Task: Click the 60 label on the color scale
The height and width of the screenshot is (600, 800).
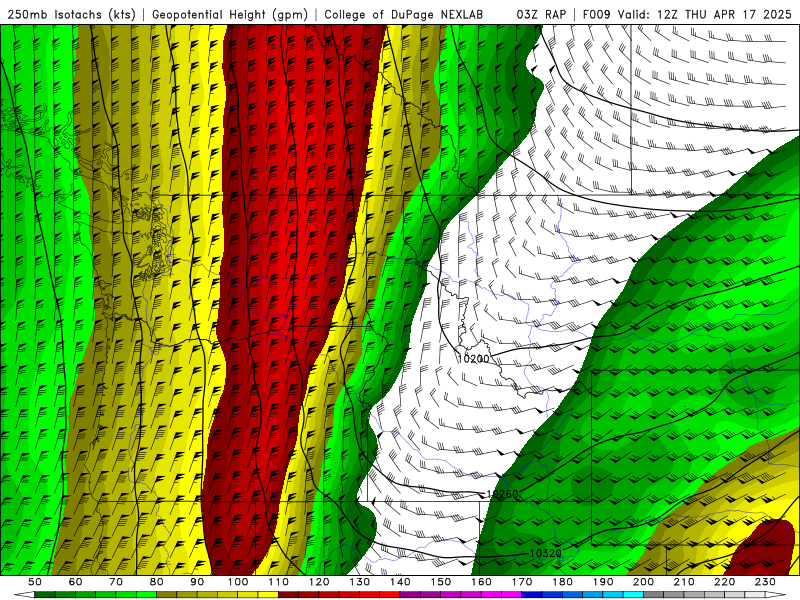Action: point(76,582)
